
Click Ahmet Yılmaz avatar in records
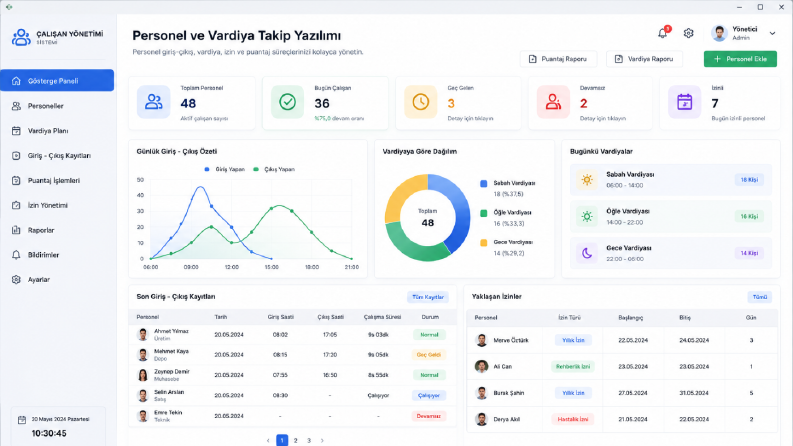click(x=143, y=334)
